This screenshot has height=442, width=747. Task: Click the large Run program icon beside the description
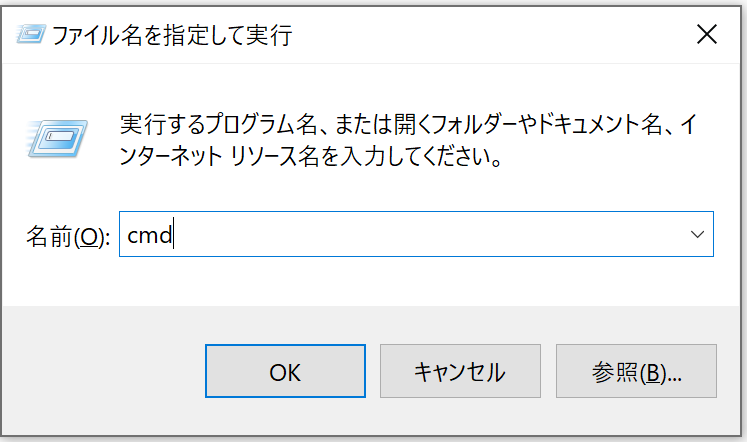pyautogui.click(x=57, y=139)
